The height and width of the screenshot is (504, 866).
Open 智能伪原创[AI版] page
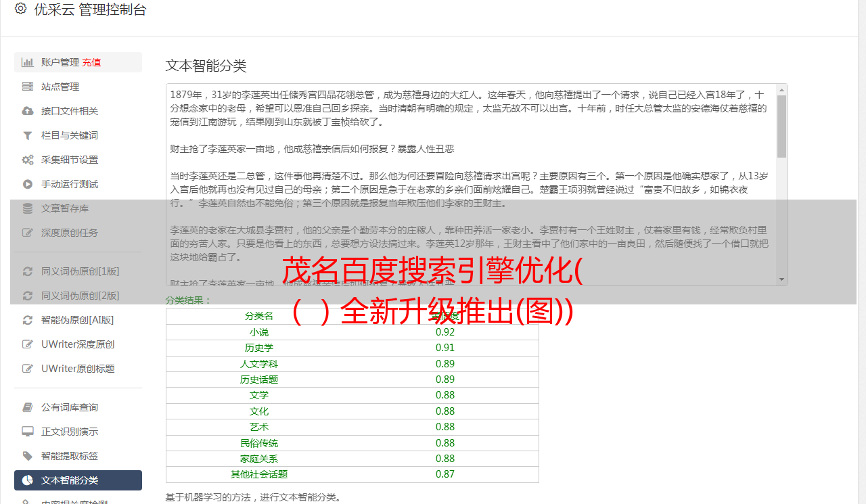[78, 320]
